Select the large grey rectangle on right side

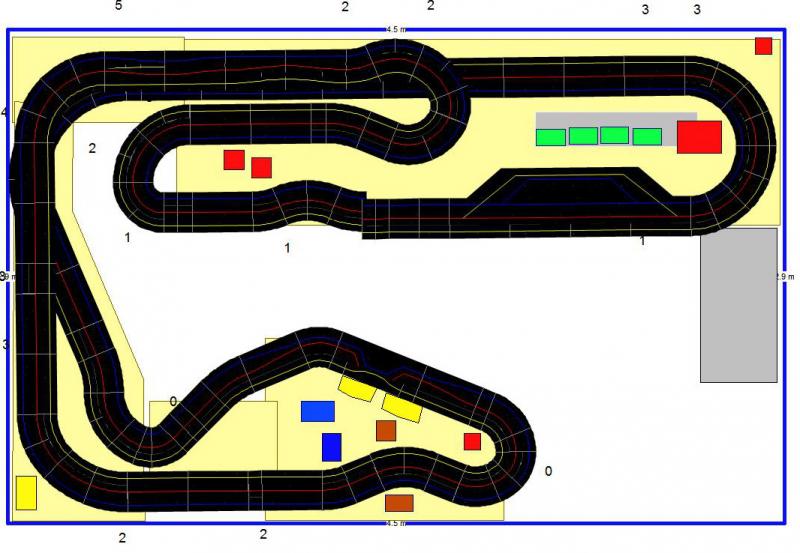pos(738,305)
